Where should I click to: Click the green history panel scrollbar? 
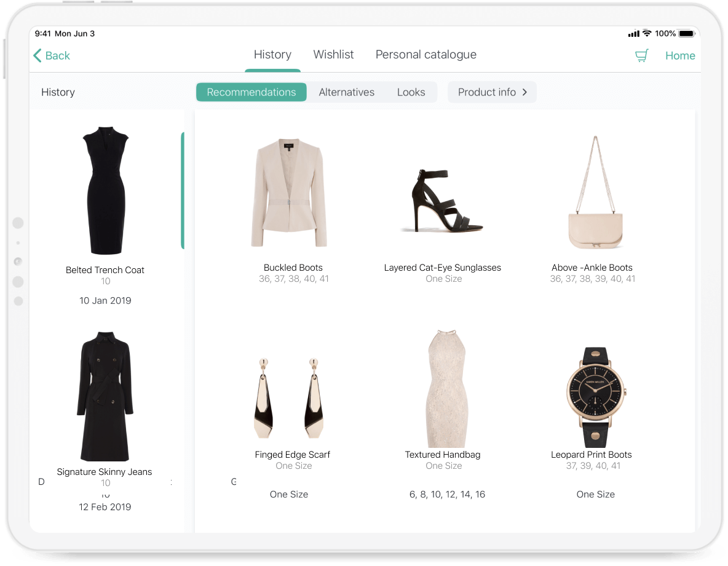click(183, 191)
